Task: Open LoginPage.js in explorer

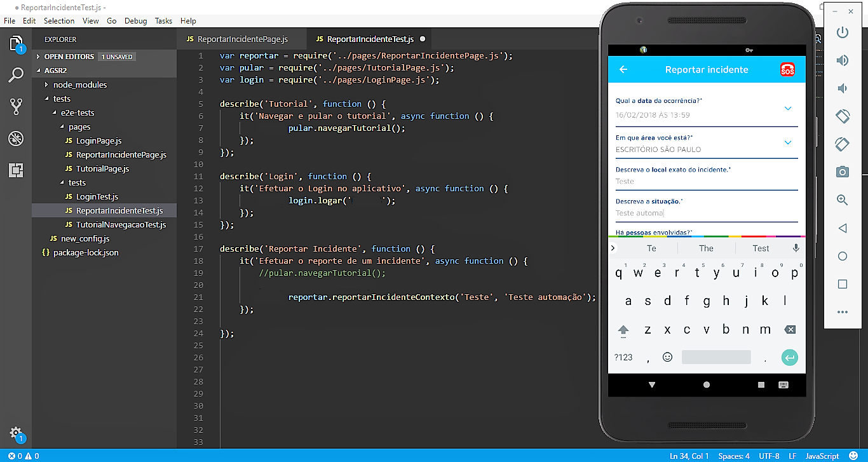Action: coord(98,140)
